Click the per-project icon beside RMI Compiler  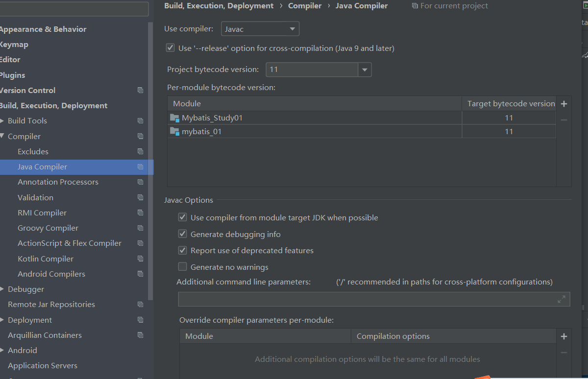(141, 213)
